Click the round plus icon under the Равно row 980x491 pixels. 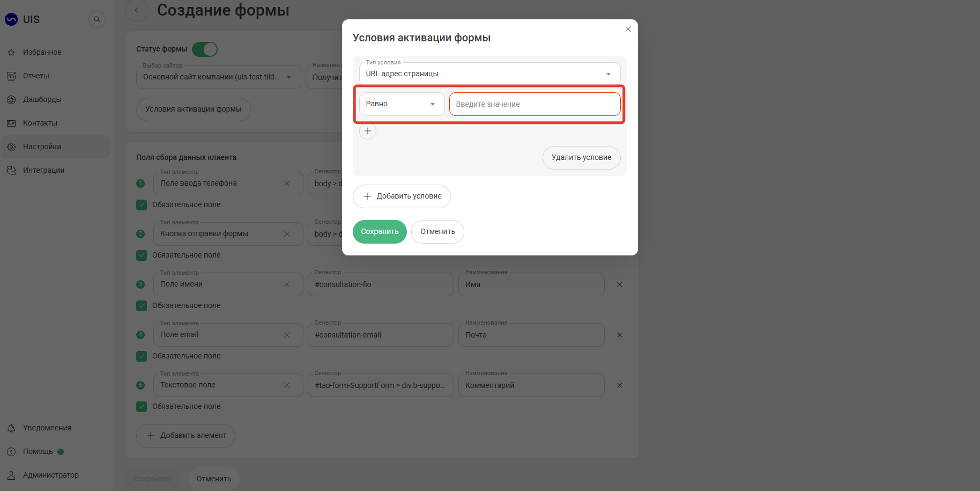coord(368,131)
